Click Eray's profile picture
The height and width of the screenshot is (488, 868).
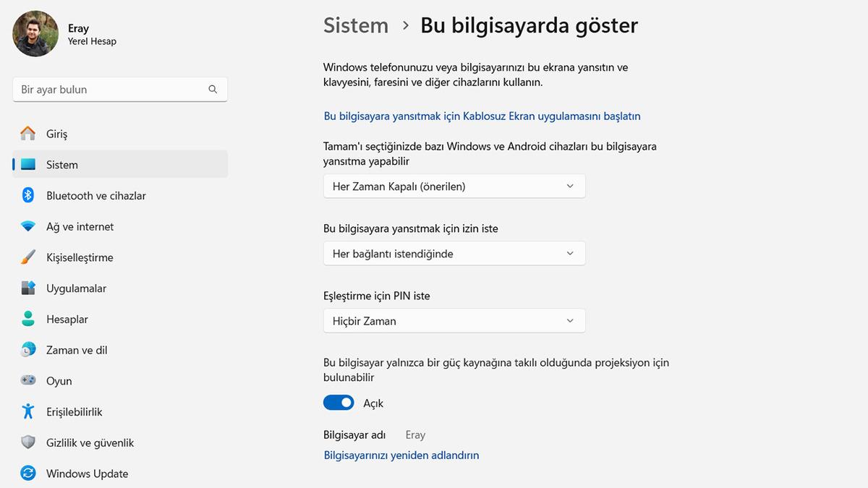coord(35,34)
